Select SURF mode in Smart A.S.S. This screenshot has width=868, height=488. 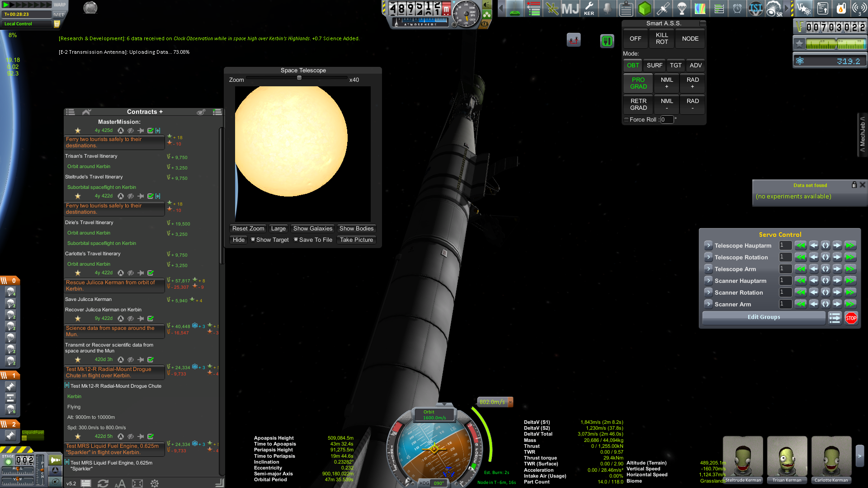[654, 66]
